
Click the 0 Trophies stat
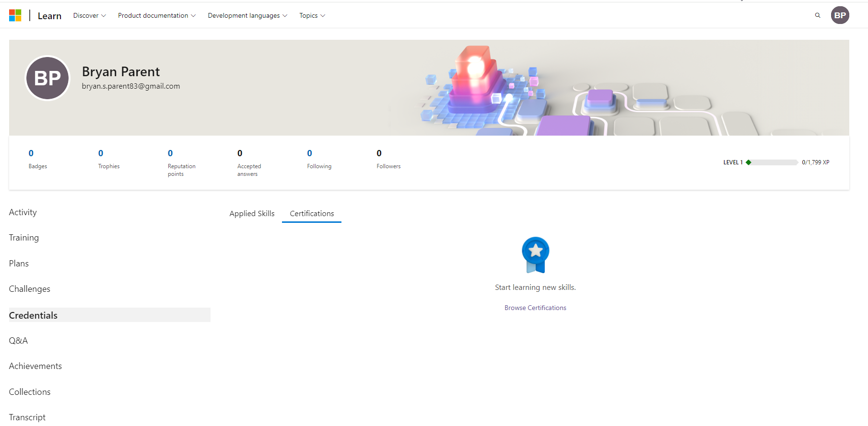click(x=109, y=159)
